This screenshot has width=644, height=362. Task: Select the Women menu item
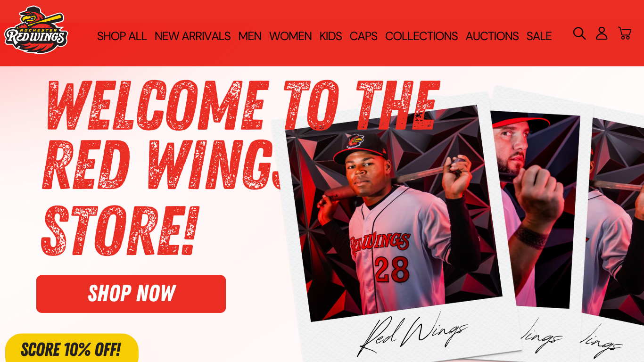(290, 36)
